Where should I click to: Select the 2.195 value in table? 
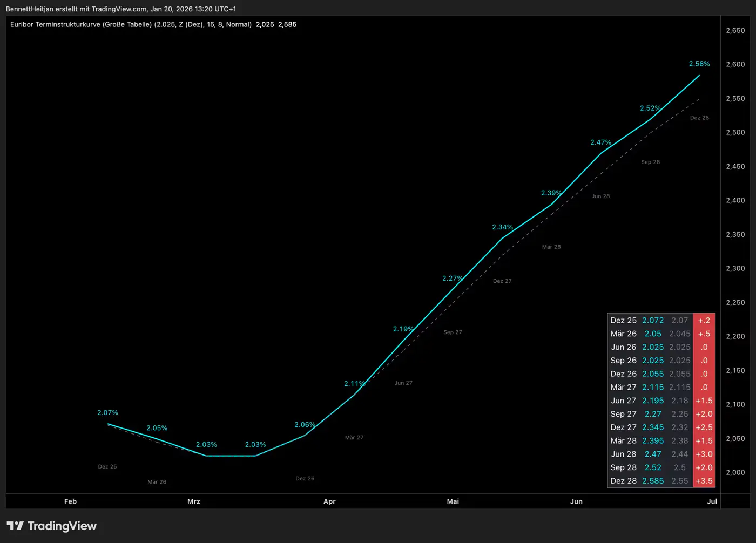tap(653, 401)
